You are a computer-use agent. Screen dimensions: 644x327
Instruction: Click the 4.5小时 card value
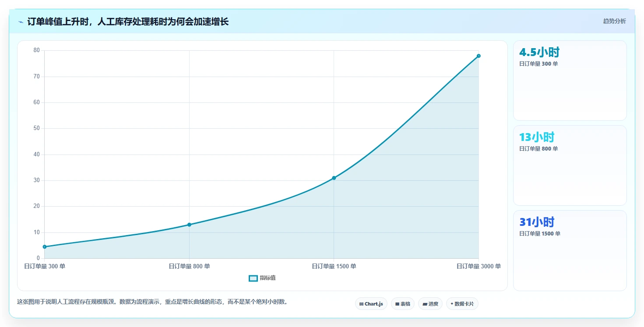pyautogui.click(x=539, y=52)
